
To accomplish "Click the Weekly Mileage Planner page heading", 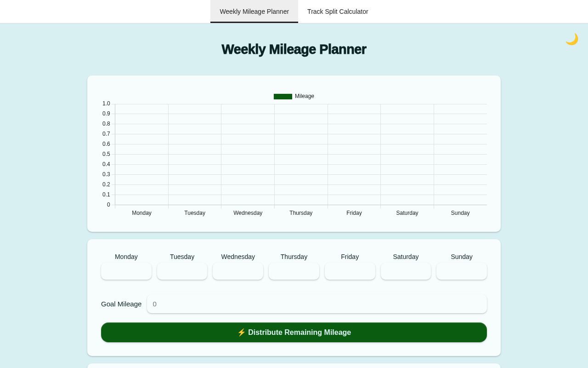I will pyautogui.click(x=294, y=49).
